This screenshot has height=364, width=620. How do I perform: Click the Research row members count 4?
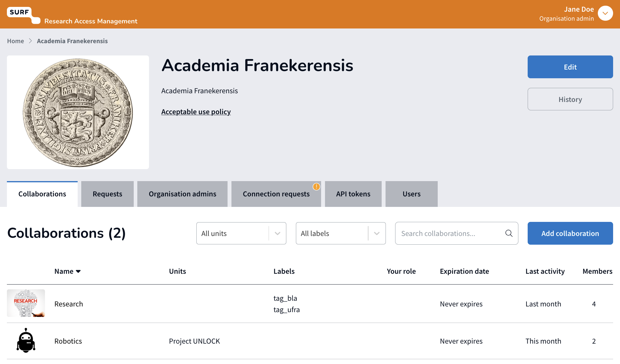click(x=594, y=304)
